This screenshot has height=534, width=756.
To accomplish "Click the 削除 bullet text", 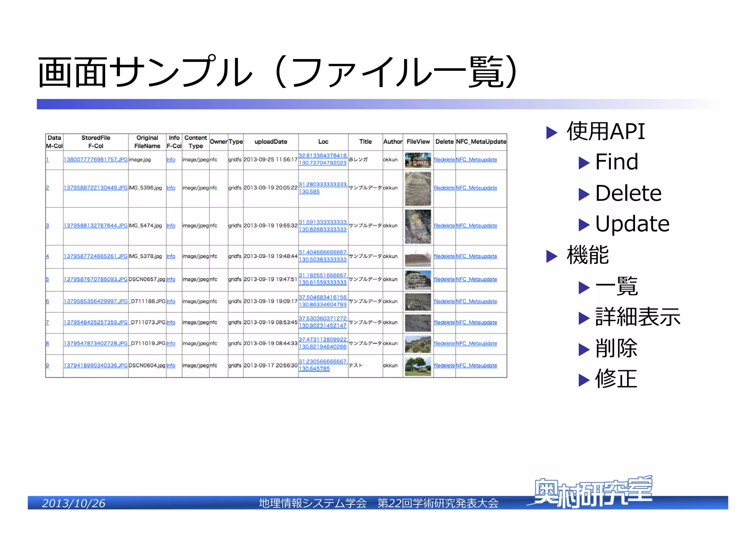I will click(616, 348).
